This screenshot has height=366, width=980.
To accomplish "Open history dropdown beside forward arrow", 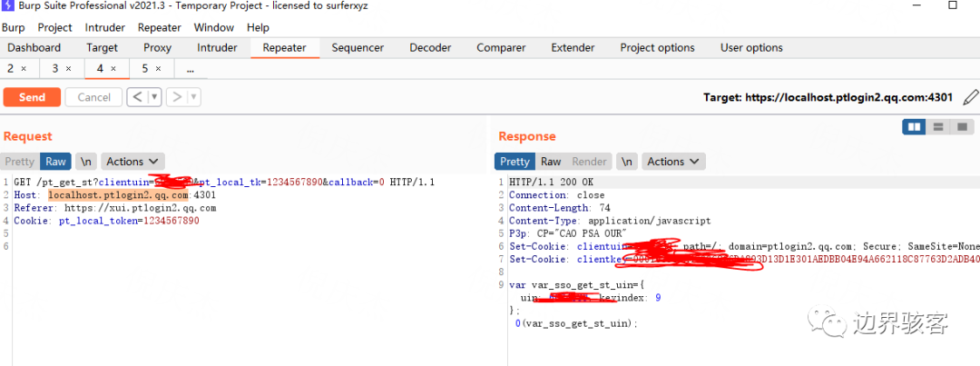I will pos(194,97).
